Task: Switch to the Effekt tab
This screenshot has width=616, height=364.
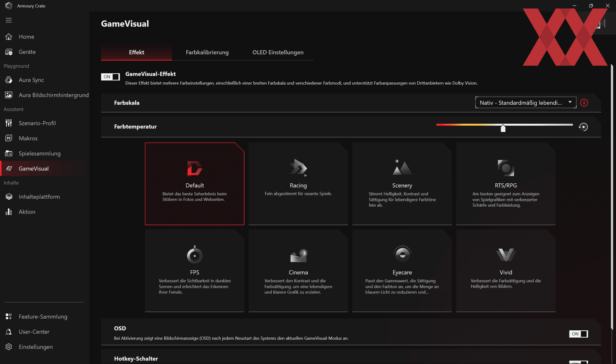Action: pos(136,52)
